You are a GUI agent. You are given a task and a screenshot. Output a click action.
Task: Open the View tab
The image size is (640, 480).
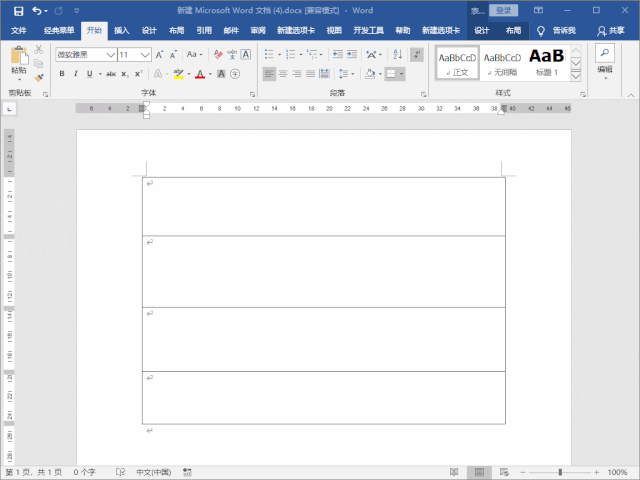(x=334, y=31)
